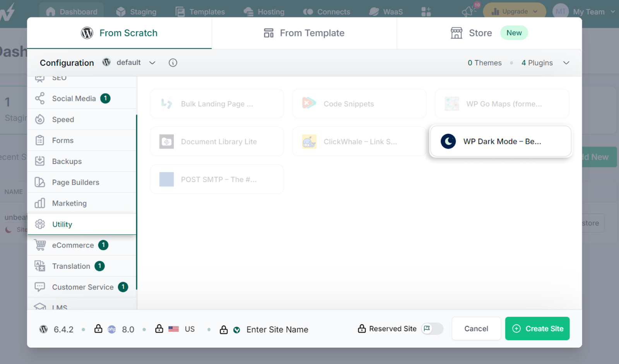Viewport: 619px width, 364px height.
Task: Toggle the WP Dark Mode plugin card
Action: 501,141
